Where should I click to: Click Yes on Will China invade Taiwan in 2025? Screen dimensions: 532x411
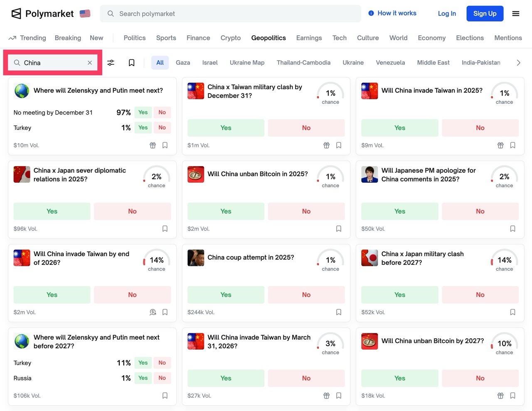tap(399, 128)
